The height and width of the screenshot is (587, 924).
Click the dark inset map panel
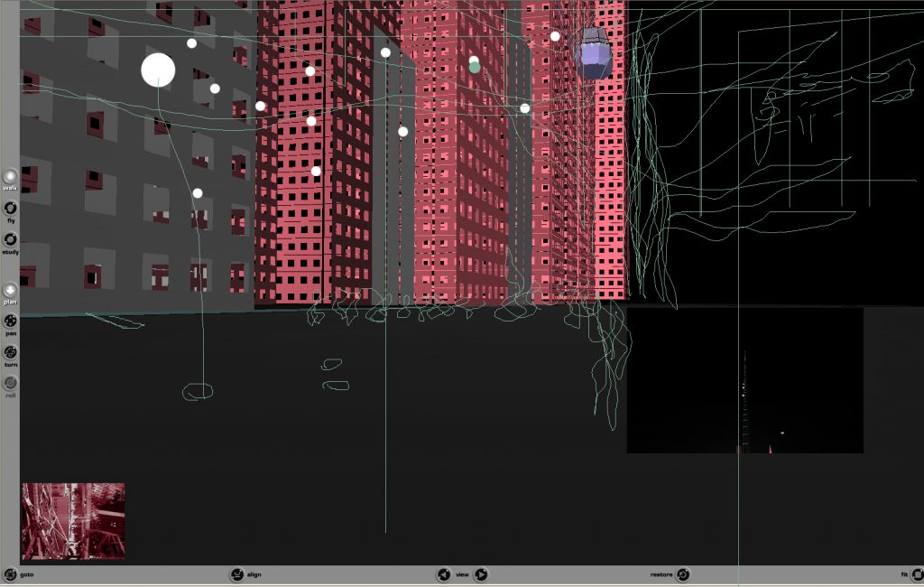tap(744, 379)
